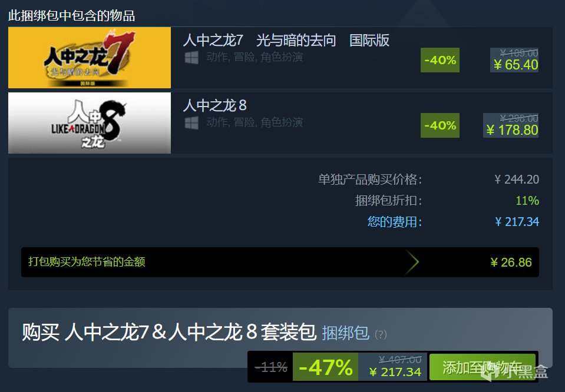Open the Like a Dragon 8 cover thumbnail

click(x=90, y=123)
